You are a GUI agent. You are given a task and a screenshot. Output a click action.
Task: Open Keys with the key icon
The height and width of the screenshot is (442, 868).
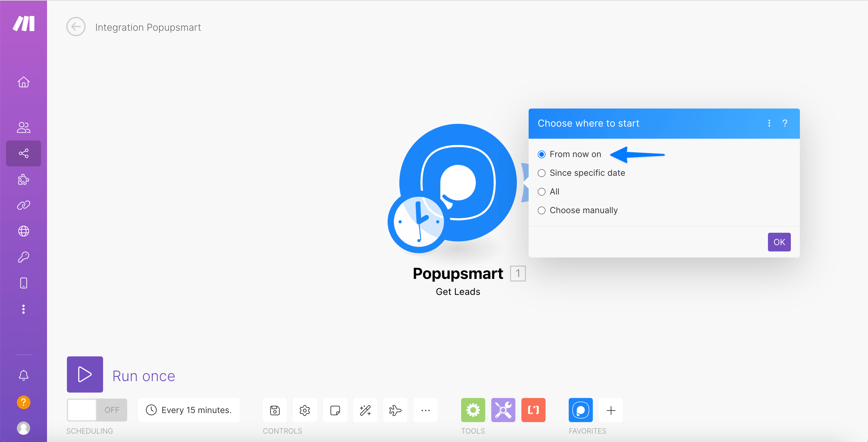23,257
